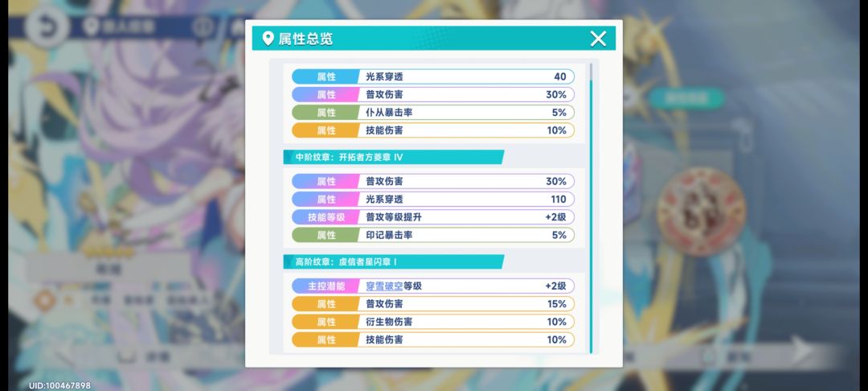Click the location pin icon beside 属性总览
This screenshot has width=868, height=391.
tap(268, 39)
